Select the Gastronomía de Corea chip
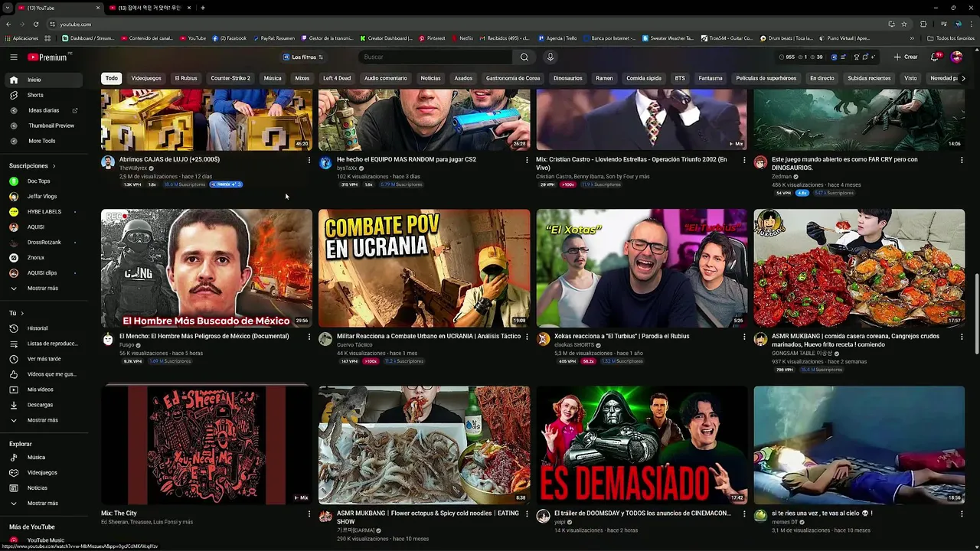This screenshot has width=980, height=551. click(x=513, y=78)
